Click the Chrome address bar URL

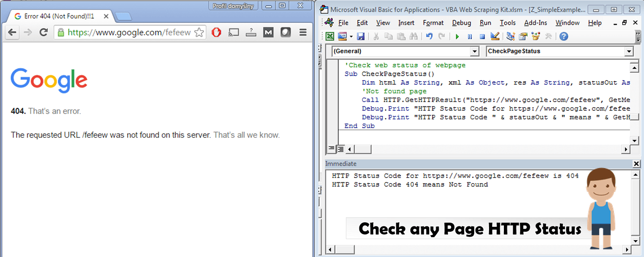click(x=129, y=33)
